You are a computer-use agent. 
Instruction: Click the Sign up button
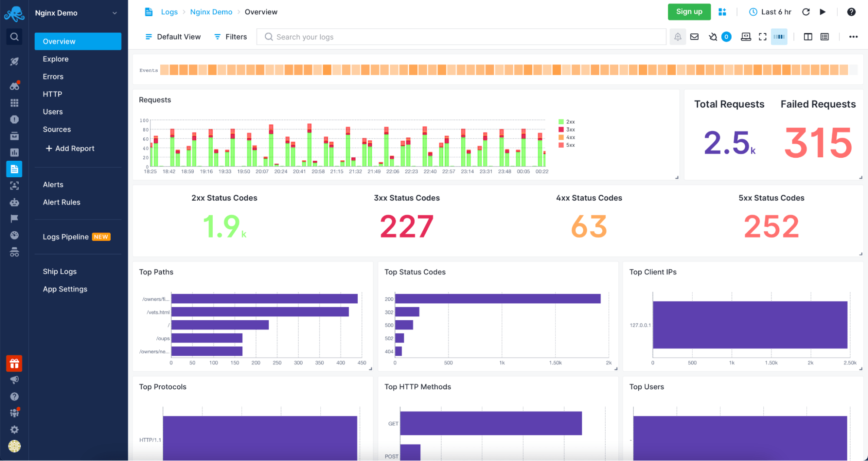689,12
